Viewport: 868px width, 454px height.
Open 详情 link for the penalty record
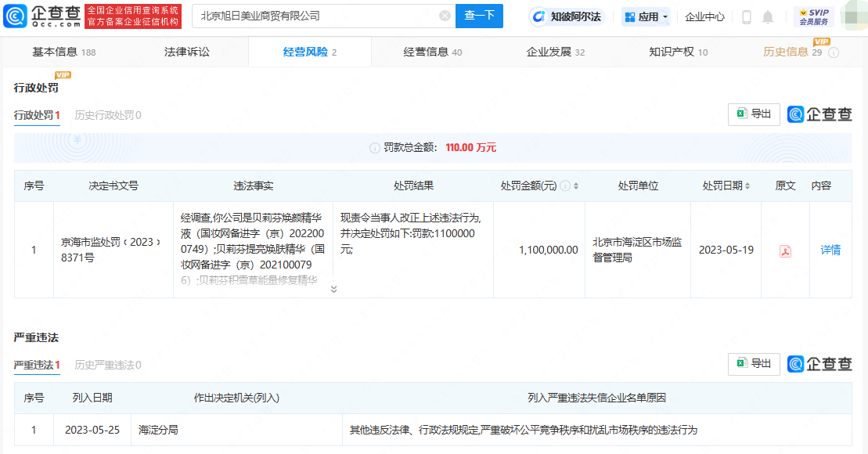click(x=830, y=250)
